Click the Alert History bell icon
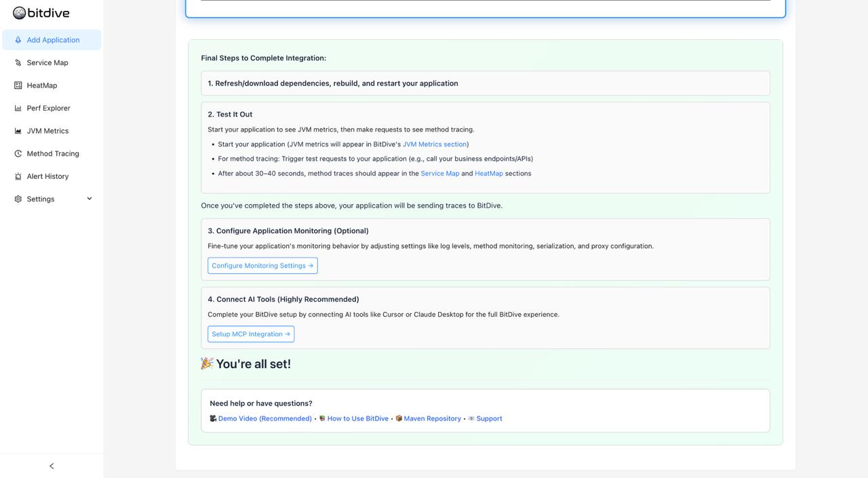The height and width of the screenshot is (478, 868). [18, 176]
